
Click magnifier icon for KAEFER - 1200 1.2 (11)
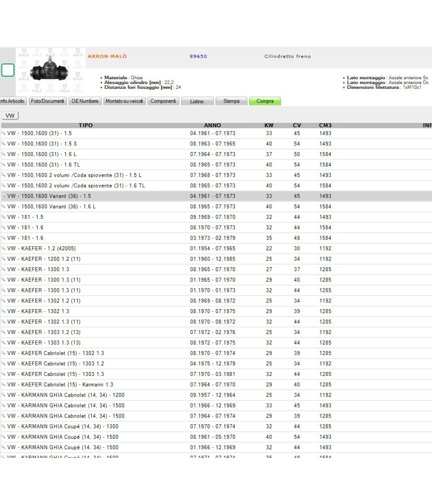3,259
